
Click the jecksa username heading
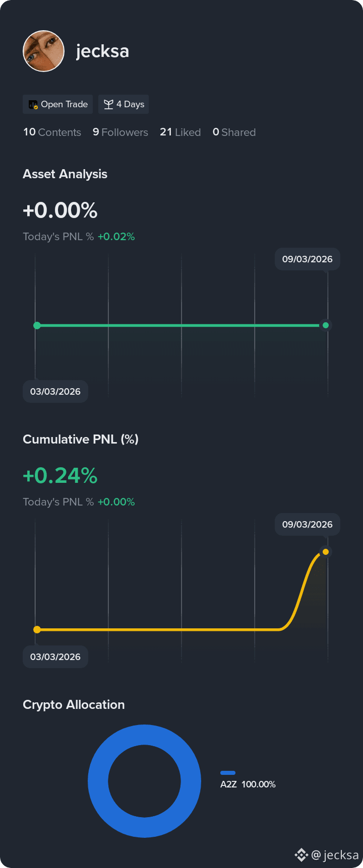click(x=102, y=51)
